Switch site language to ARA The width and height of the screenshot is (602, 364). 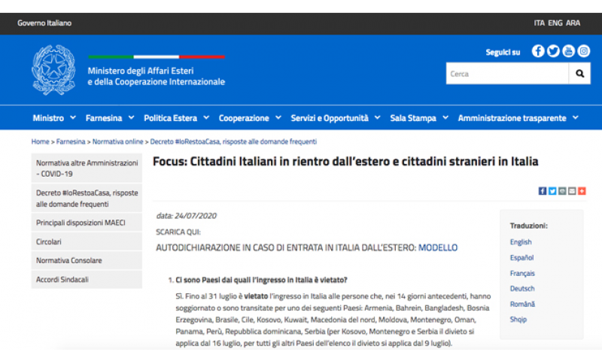[573, 23]
